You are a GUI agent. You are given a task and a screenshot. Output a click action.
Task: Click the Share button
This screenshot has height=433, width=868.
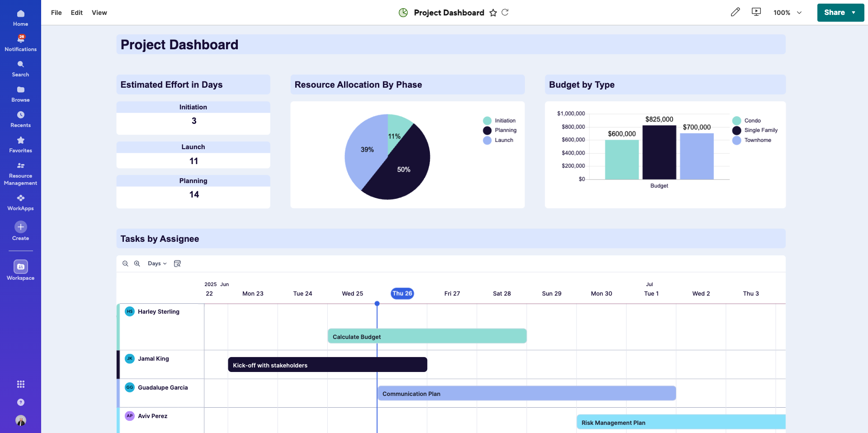point(834,12)
